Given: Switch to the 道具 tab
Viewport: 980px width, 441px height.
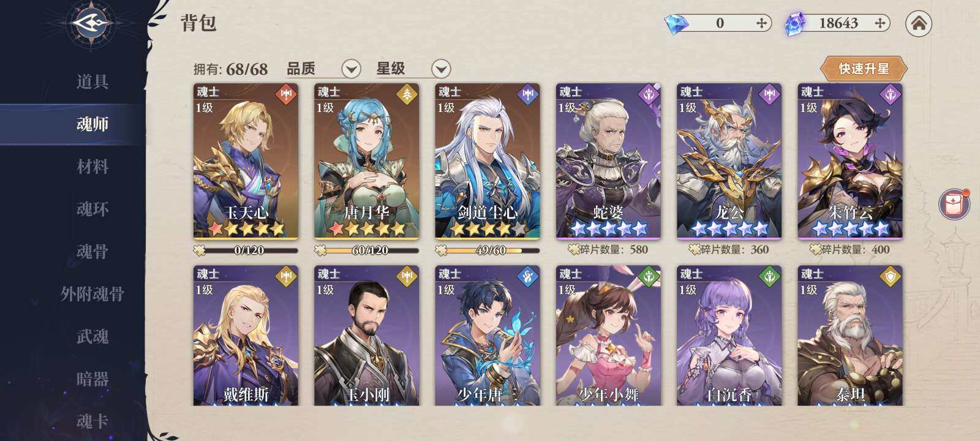Looking at the screenshot, I should coord(92,81).
